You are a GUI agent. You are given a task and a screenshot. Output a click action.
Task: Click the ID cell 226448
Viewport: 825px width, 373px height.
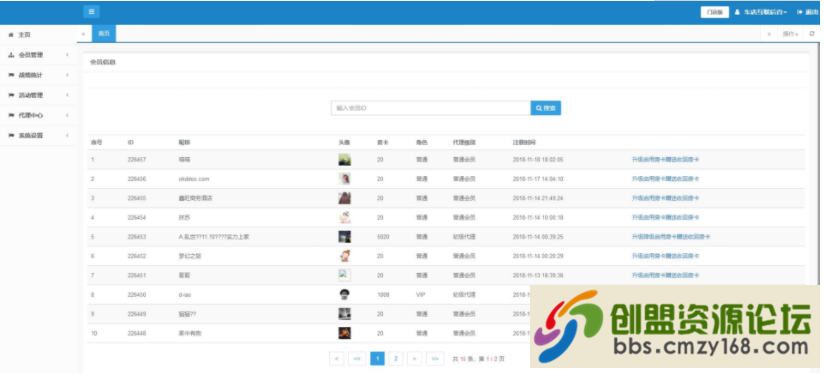137,333
